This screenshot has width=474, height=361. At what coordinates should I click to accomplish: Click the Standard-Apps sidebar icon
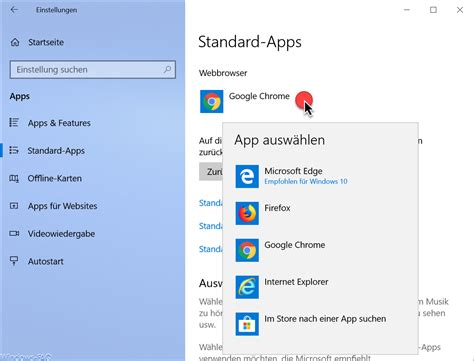[14, 150]
